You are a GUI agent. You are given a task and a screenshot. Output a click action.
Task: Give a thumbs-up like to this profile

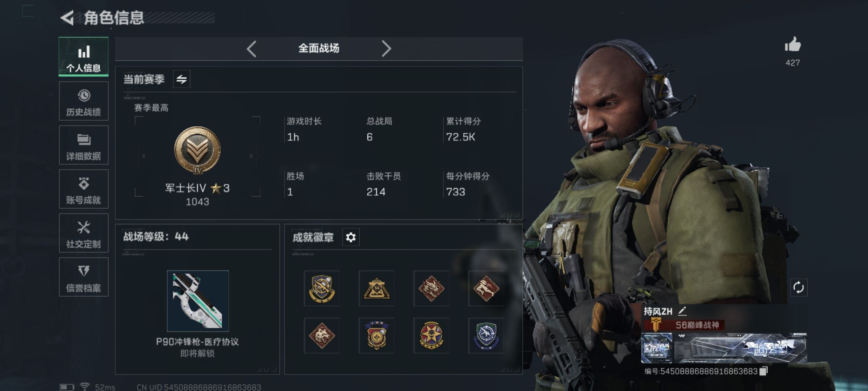coord(793,45)
